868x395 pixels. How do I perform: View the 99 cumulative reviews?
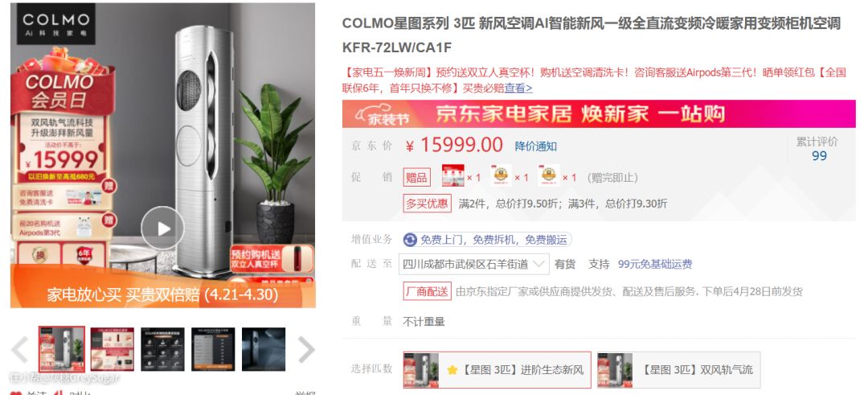[x=819, y=156]
